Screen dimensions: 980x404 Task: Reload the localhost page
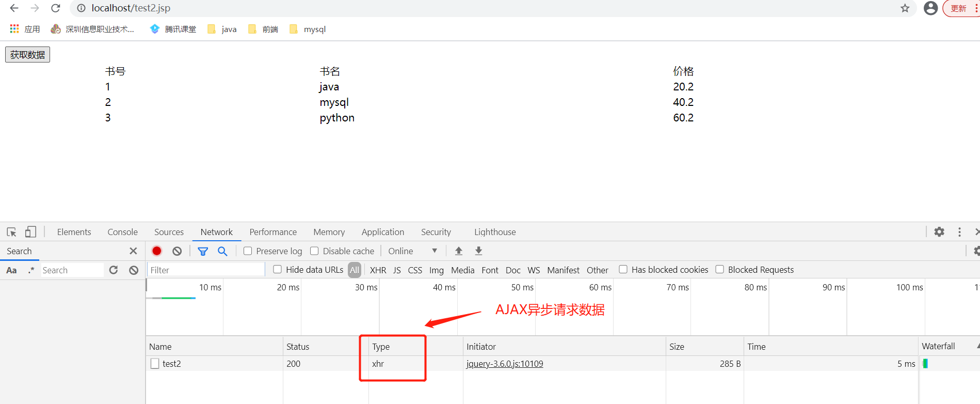pyautogui.click(x=56, y=8)
